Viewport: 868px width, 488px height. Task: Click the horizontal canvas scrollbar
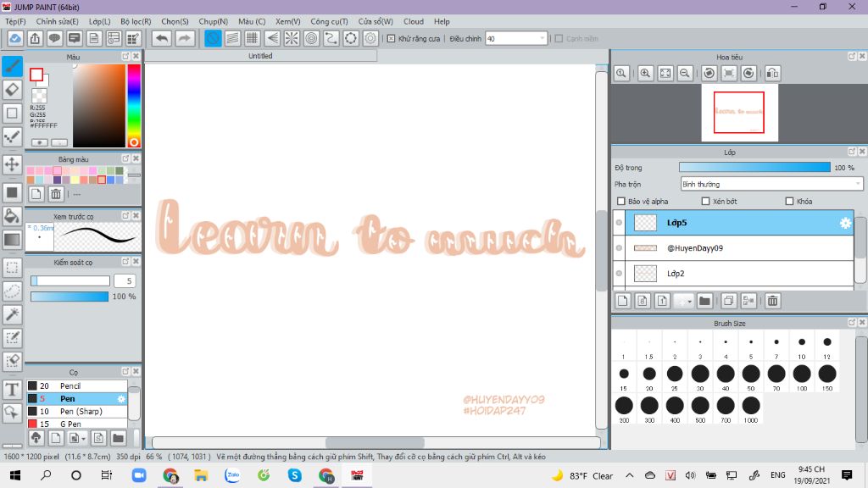click(376, 442)
